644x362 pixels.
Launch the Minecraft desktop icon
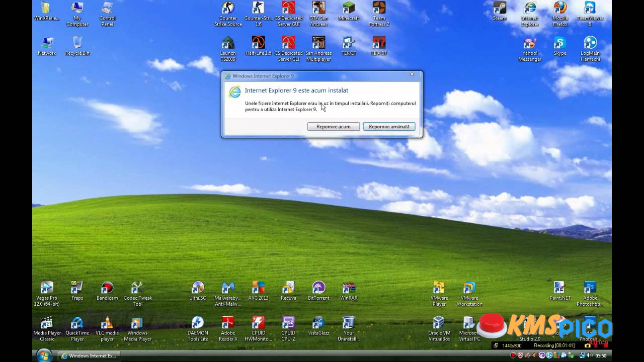coord(349,12)
